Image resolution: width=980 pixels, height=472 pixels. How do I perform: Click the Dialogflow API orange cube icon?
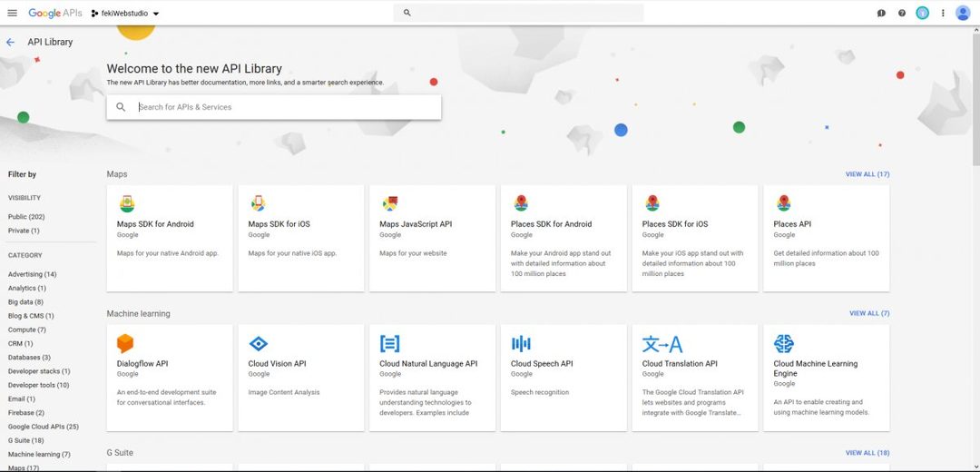[x=125, y=343]
